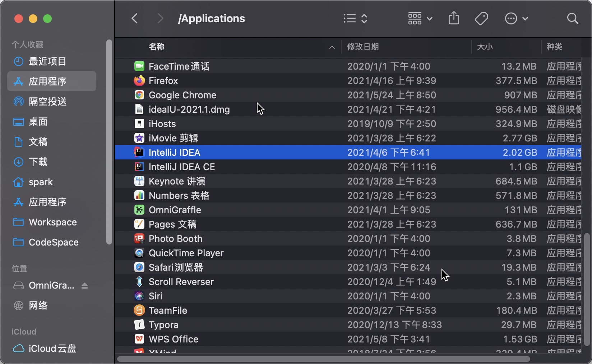
Task: Select the IntelliJ IDEA app icon
Action: pos(139,153)
